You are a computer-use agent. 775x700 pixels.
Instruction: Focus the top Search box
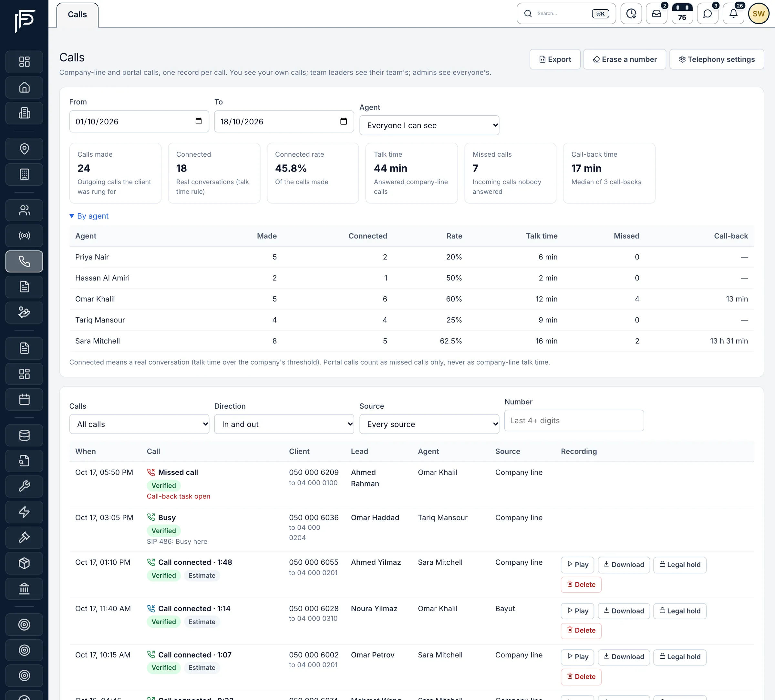[x=566, y=14]
